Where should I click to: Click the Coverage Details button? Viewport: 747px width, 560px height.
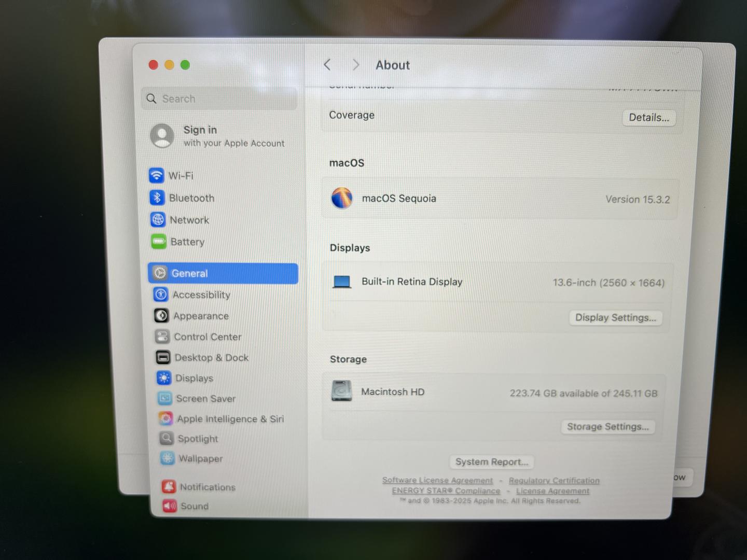648,118
